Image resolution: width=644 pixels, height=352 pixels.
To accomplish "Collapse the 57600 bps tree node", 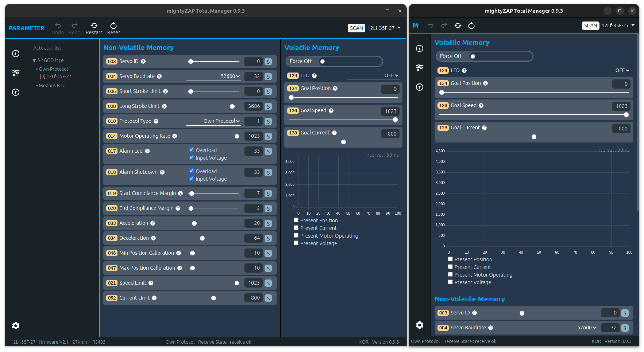I will [34, 60].
